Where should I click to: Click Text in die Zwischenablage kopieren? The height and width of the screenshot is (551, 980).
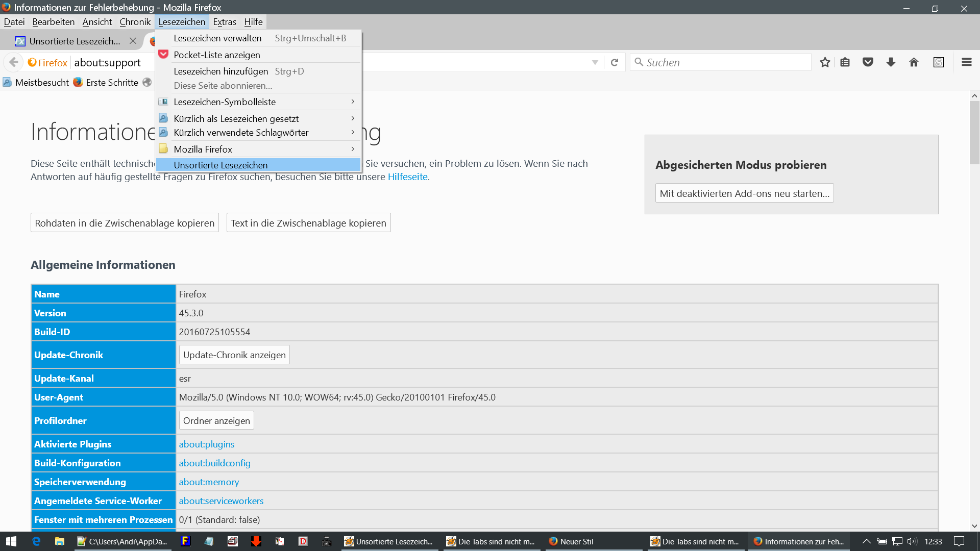(x=308, y=223)
